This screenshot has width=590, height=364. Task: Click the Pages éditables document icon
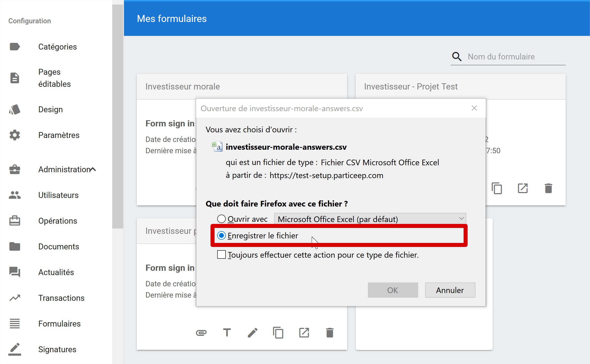[x=15, y=78]
